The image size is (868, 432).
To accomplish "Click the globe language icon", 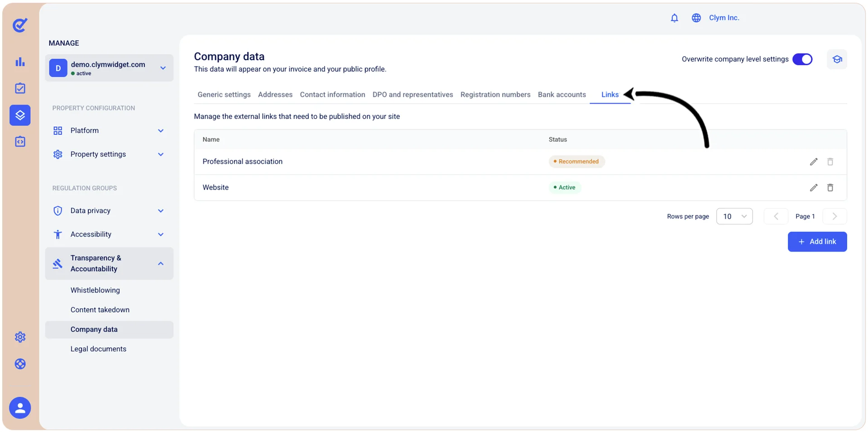I will pyautogui.click(x=696, y=18).
